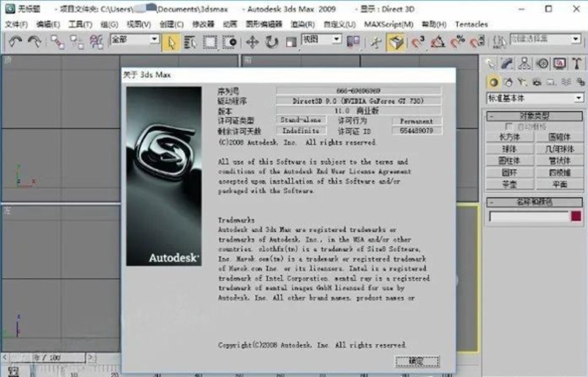Open the Geometry category in Create panel
Viewport: 588px width, 377px height.
coord(493,82)
